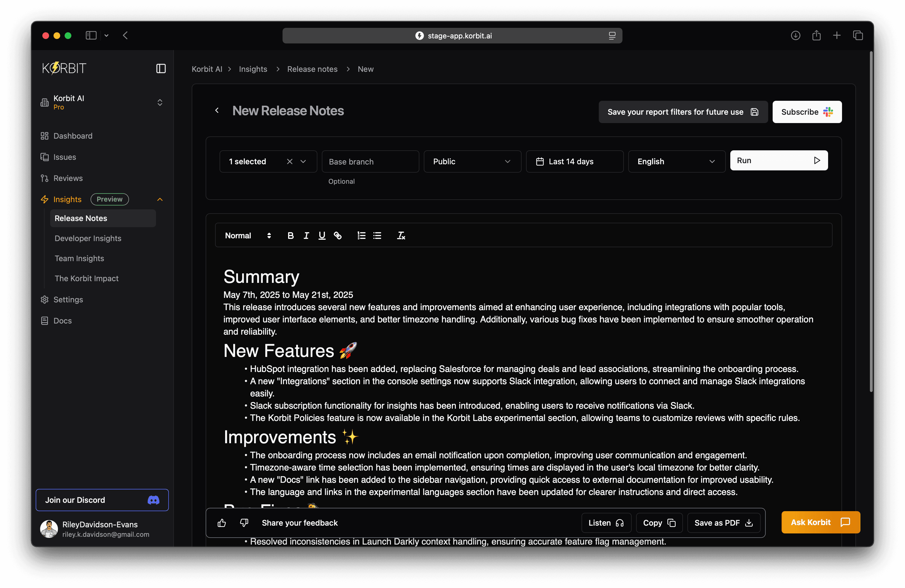
Task: Go back using arrow beside New Release Notes
Action: 217,110
